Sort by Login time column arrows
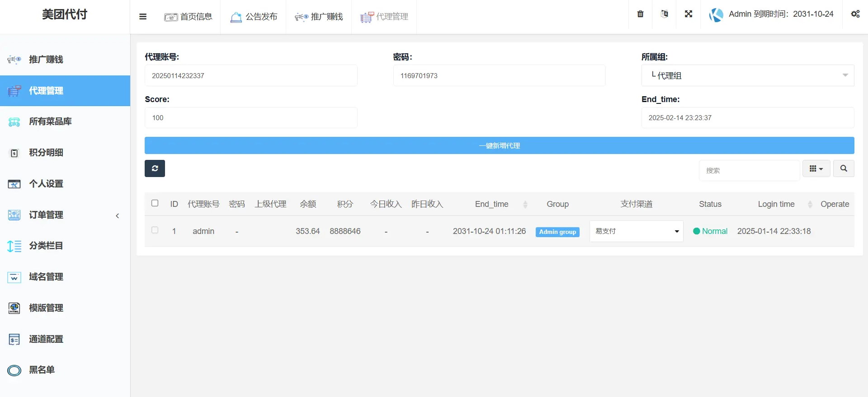This screenshot has height=397, width=868. click(x=810, y=204)
